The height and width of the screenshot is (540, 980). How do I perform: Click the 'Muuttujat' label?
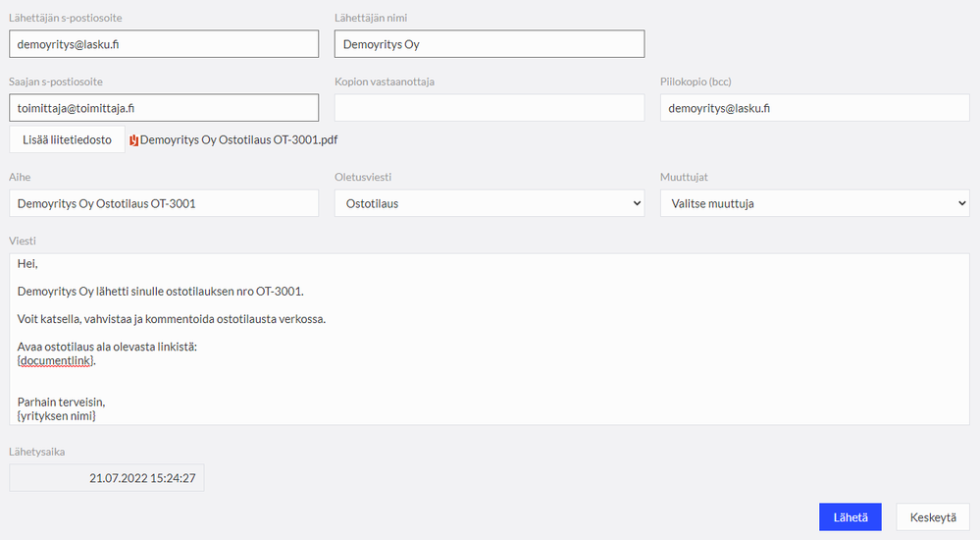[x=685, y=177]
